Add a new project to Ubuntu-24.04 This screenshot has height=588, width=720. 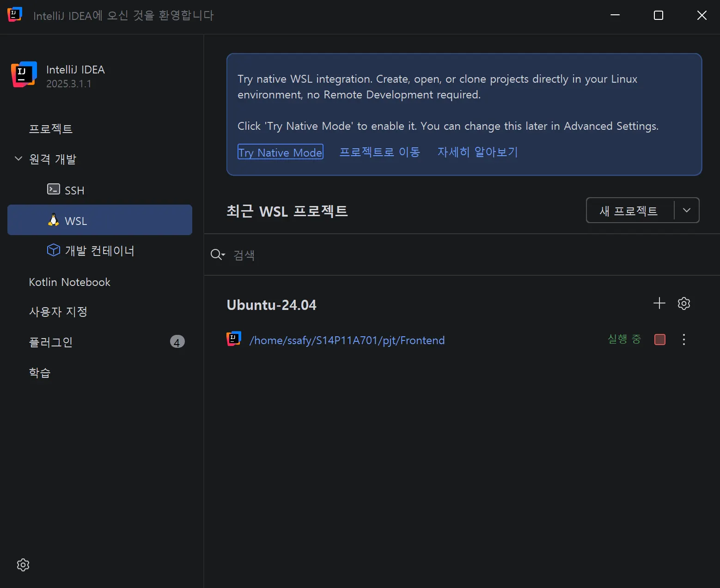click(x=659, y=303)
